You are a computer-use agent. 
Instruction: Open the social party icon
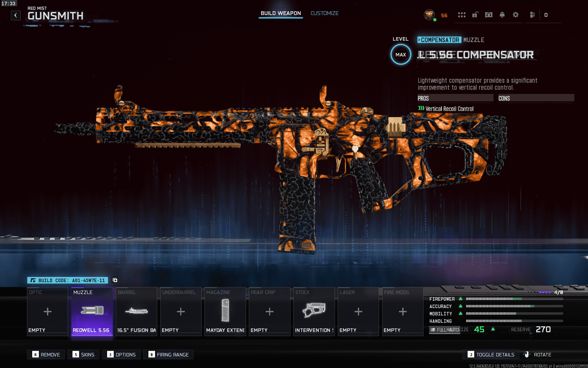532,15
